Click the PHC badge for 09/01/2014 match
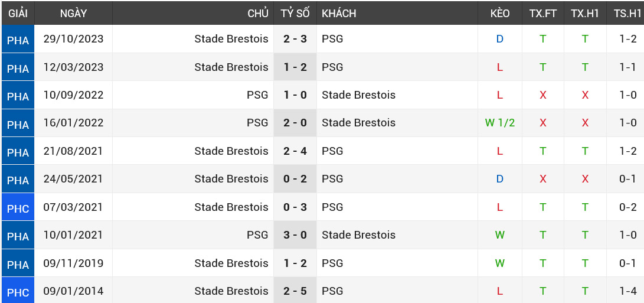Image resolution: width=644 pixels, height=303 pixels. pyautogui.click(x=18, y=292)
